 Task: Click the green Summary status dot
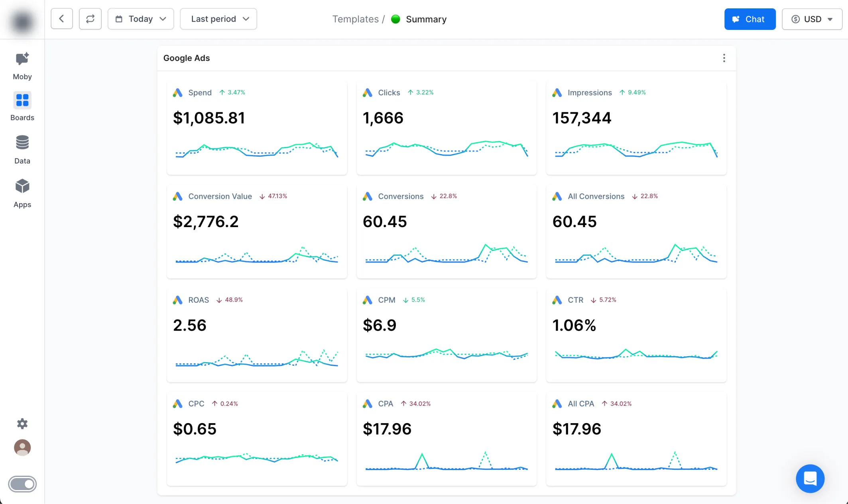[x=395, y=19]
